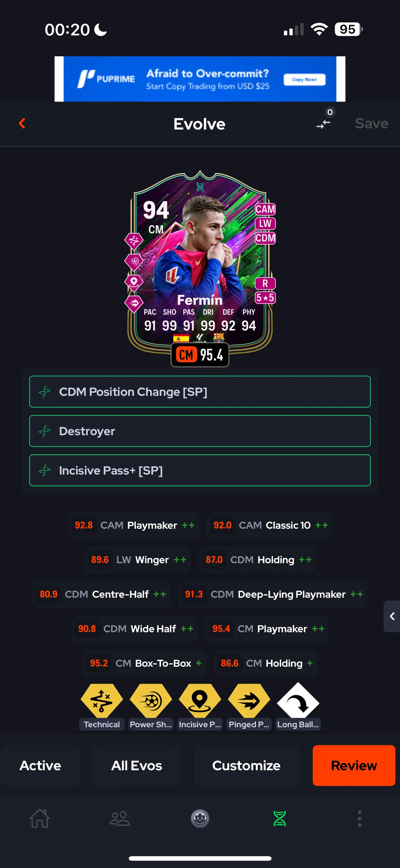Screen dimensions: 400x868
Task: Select the Power Shot playstyle icon
Action: tap(151, 701)
